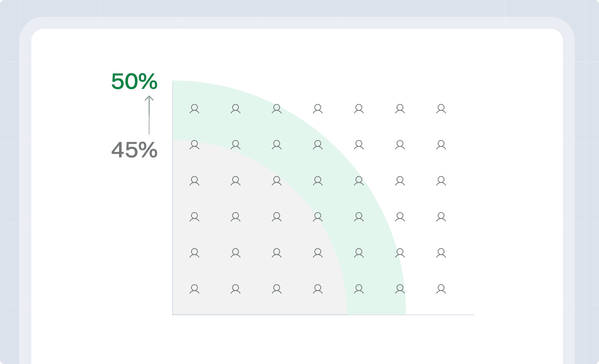Click the upward arrow between 45% and 50%
599x364 pixels.
pos(149,115)
